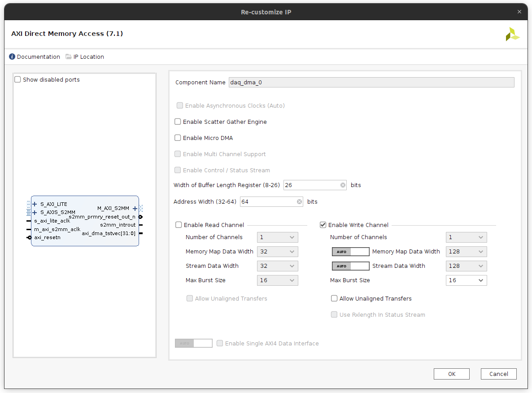Viewport: 532px width, 393px height.
Task: Switch the AUTO toggle for Stream Data Width
Action: 350,266
